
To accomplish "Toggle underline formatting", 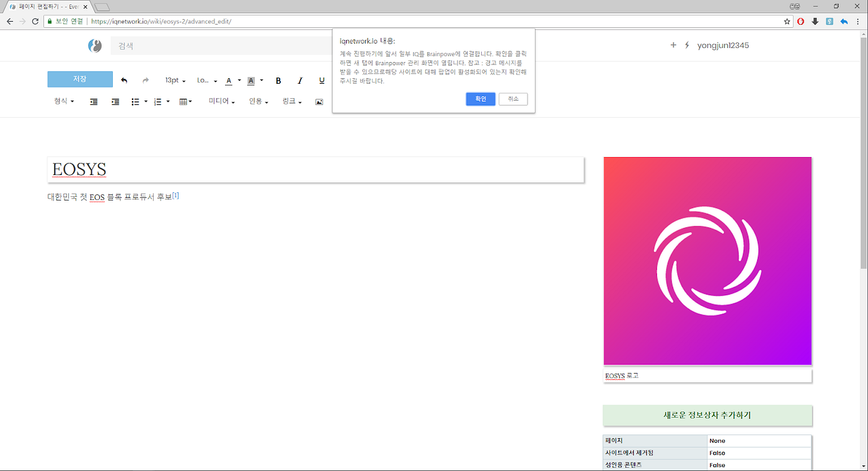I will [321, 80].
